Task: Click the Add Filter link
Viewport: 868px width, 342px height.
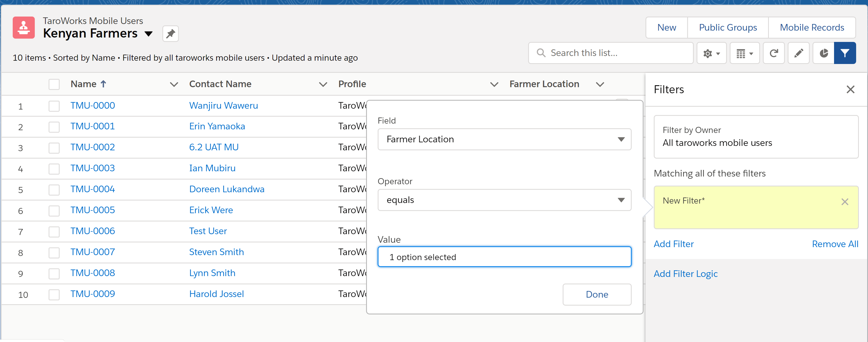Action: click(x=674, y=244)
